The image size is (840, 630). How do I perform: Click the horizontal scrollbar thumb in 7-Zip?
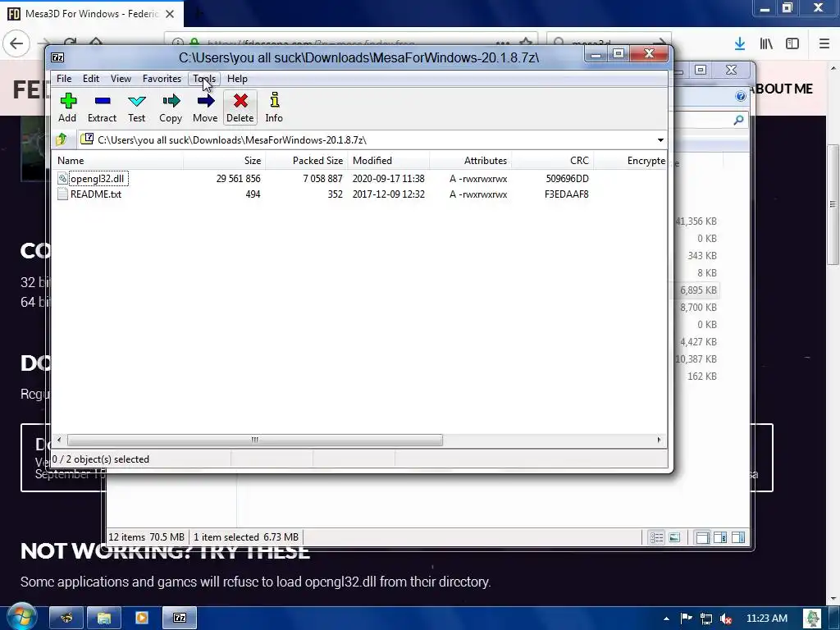click(255, 440)
